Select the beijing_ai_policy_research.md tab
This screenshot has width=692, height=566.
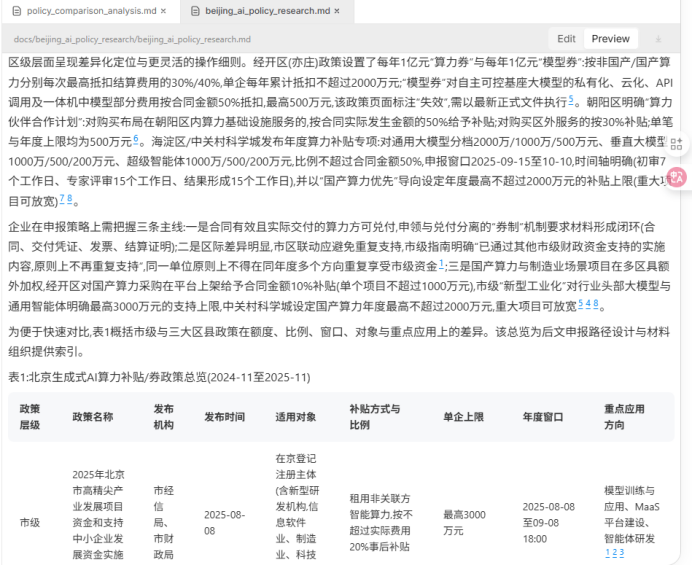265,10
